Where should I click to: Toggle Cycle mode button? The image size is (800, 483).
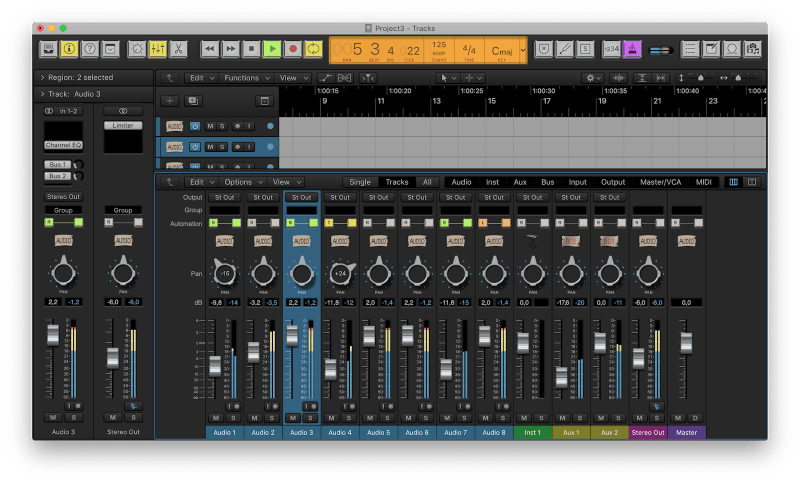pos(313,49)
